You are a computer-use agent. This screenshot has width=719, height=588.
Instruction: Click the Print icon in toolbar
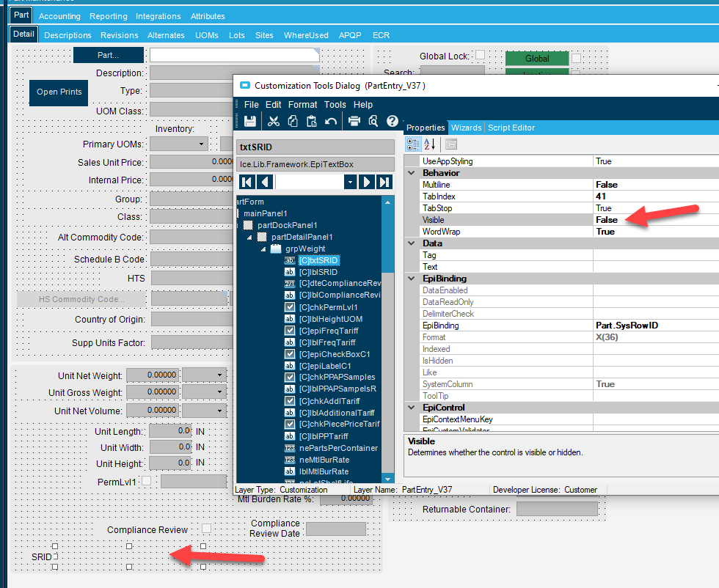coord(354,121)
